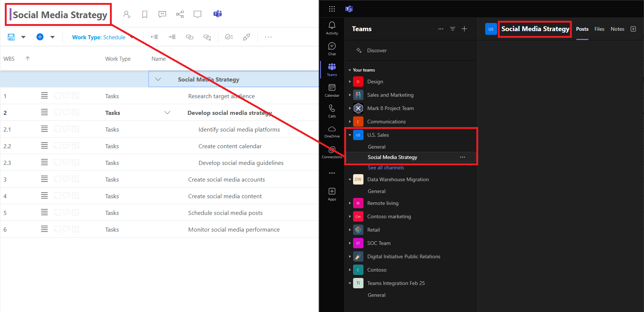
Task: Open the add item dropdown arrow
Action: tap(53, 37)
